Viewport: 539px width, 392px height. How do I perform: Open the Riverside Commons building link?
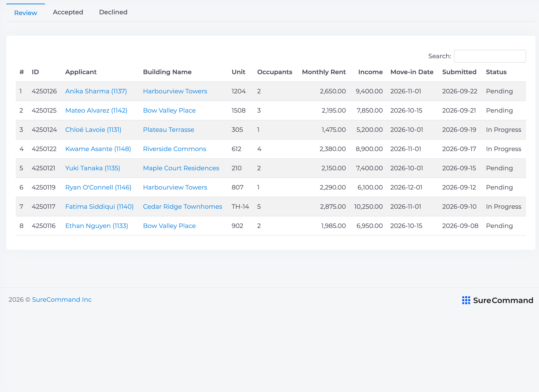point(174,149)
